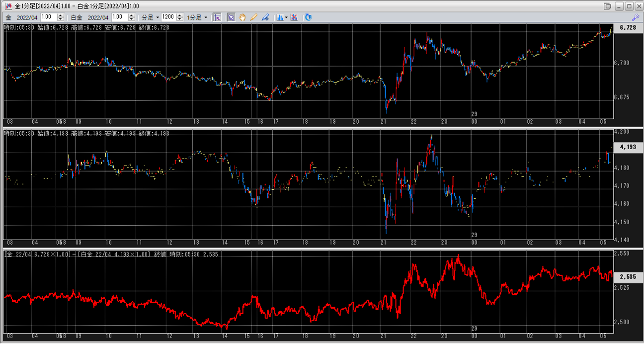Select the arrow pointer cursor tool
644x344 pixels.
point(231,17)
